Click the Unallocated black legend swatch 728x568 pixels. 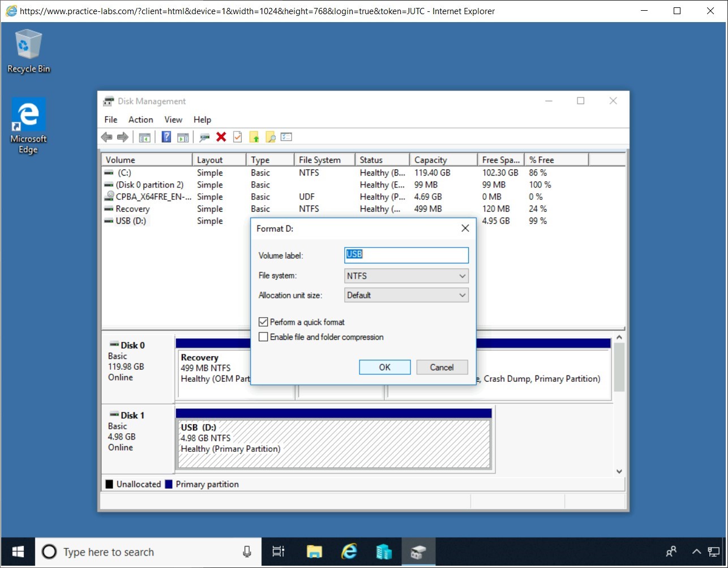click(x=109, y=484)
